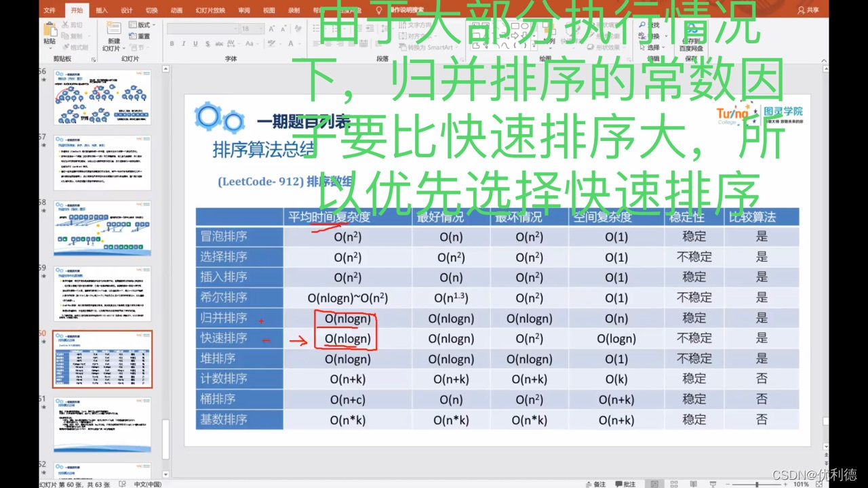Open the Select (选择) dropdown
Image resolution: width=868 pixels, height=488 pixels.
pyautogui.click(x=652, y=47)
